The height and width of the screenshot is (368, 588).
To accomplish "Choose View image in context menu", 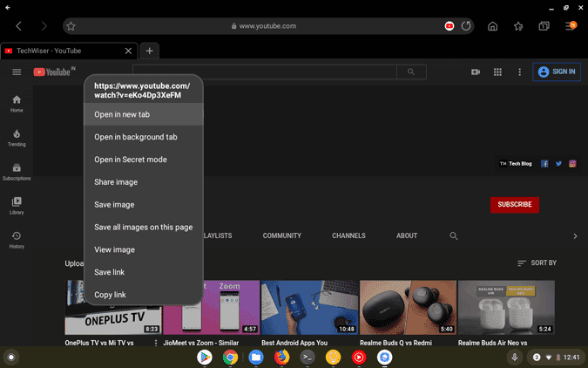I will (x=144, y=249).
